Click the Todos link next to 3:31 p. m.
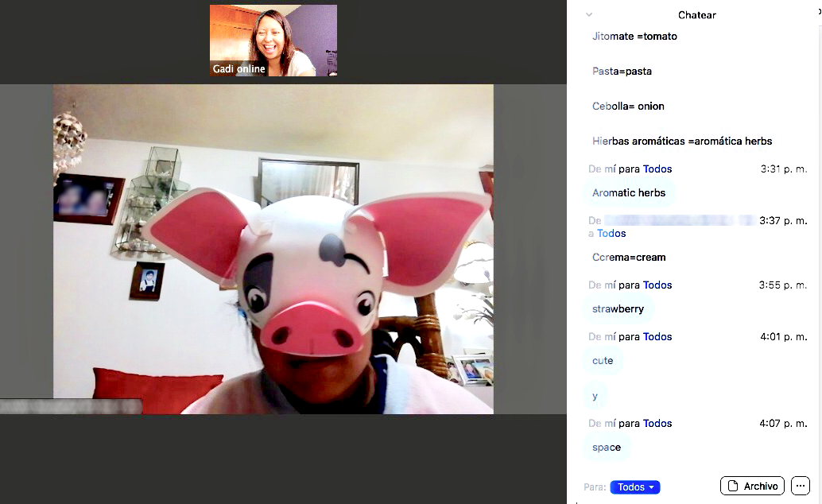 coord(657,169)
